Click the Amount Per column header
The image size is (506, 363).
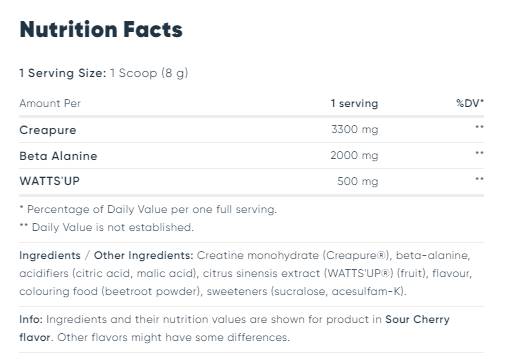50,103
